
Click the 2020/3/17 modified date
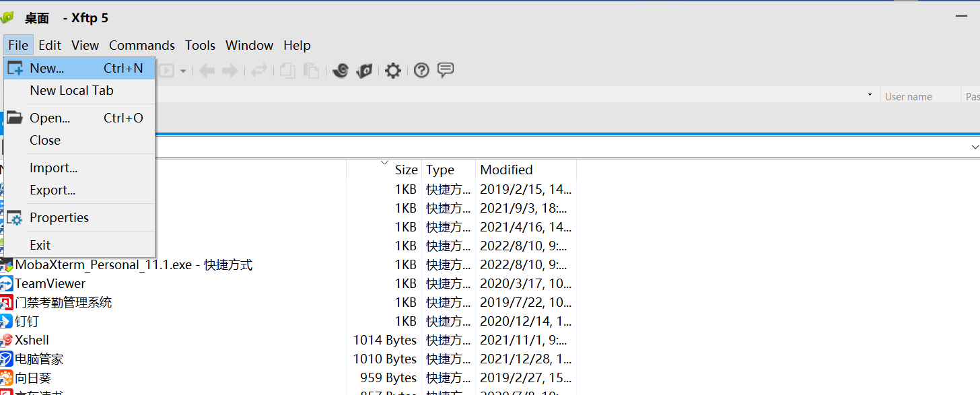[526, 284]
